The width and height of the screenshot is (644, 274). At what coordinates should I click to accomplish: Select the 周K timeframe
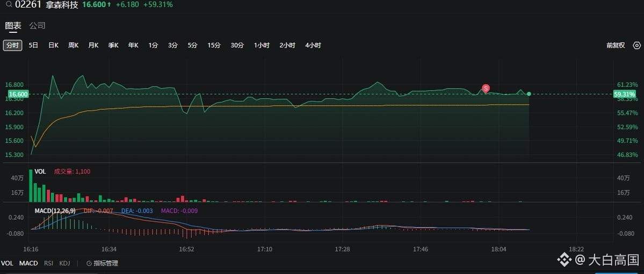point(74,45)
